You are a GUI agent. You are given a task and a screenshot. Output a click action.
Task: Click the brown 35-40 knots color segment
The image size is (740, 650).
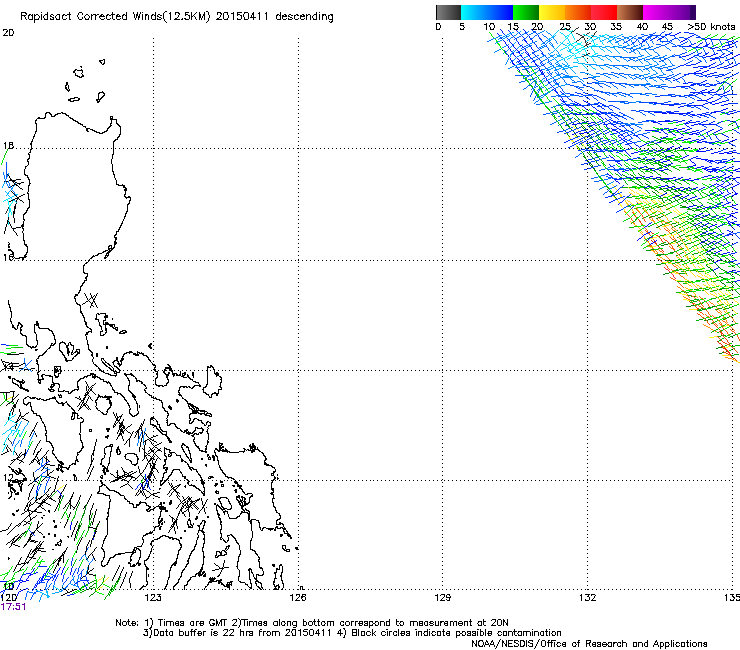tap(630, 12)
